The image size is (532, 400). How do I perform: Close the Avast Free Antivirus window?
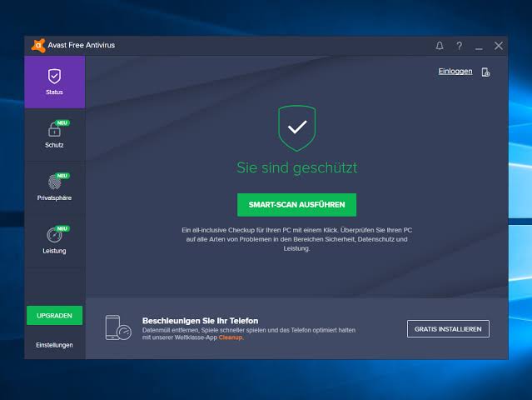click(499, 46)
